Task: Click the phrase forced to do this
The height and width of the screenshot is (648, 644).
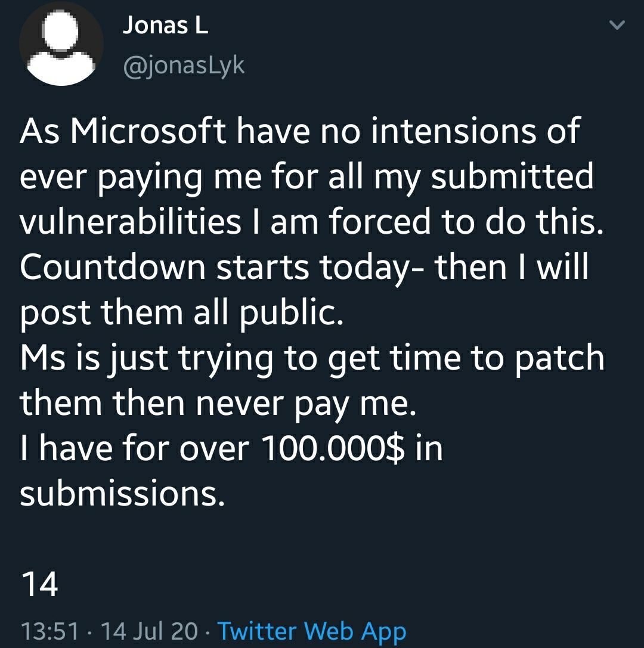Action: (x=467, y=222)
